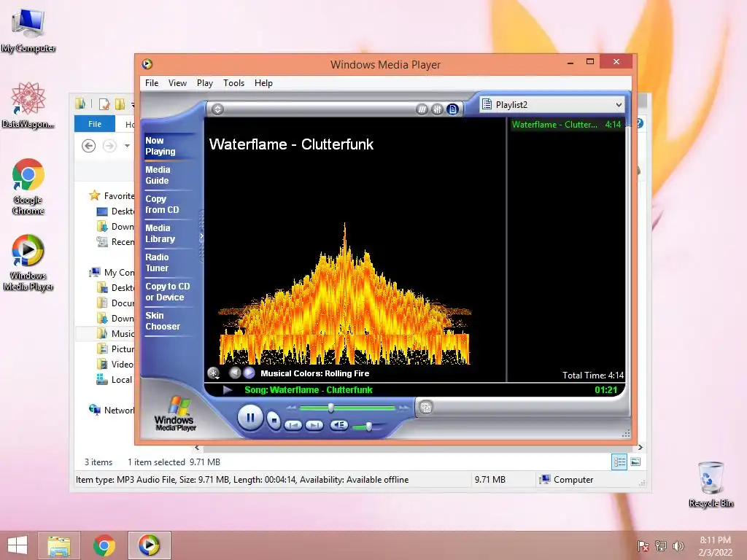This screenshot has width=747, height=560.
Task: Click the Media Player title bar icon
Action: (147, 64)
